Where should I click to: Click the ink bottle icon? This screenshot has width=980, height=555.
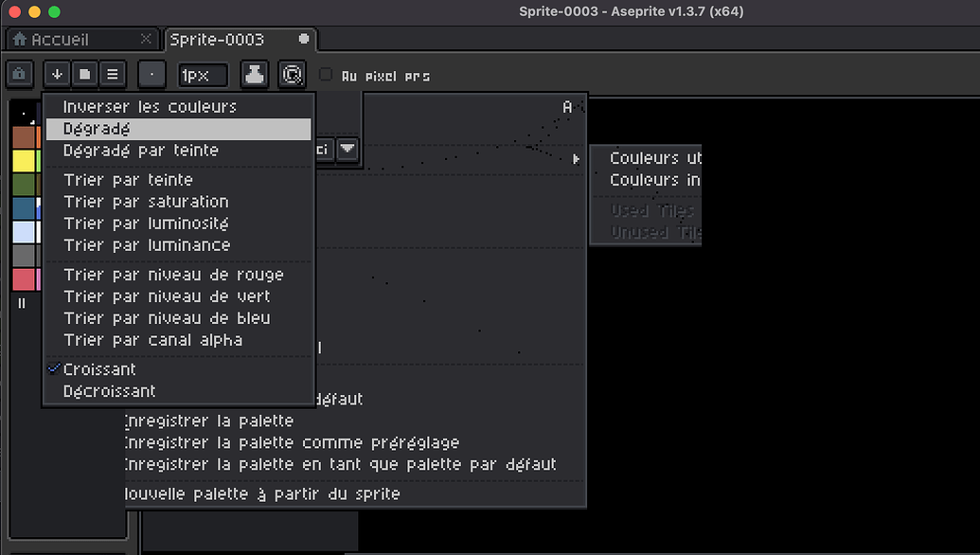(x=254, y=74)
